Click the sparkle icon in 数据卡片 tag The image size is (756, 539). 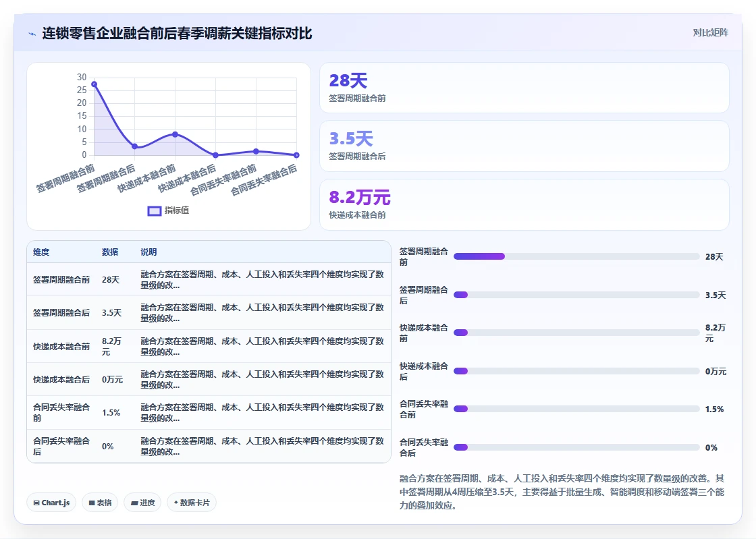(x=176, y=503)
